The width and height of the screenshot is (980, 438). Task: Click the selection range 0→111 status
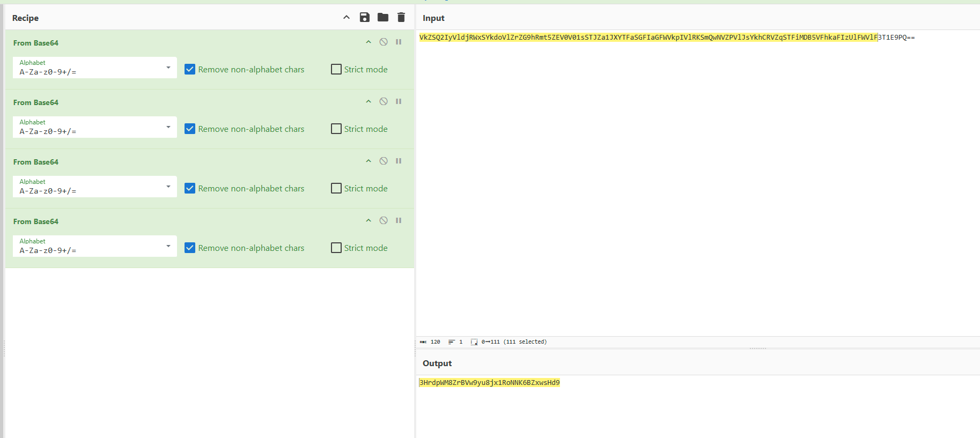click(x=509, y=342)
